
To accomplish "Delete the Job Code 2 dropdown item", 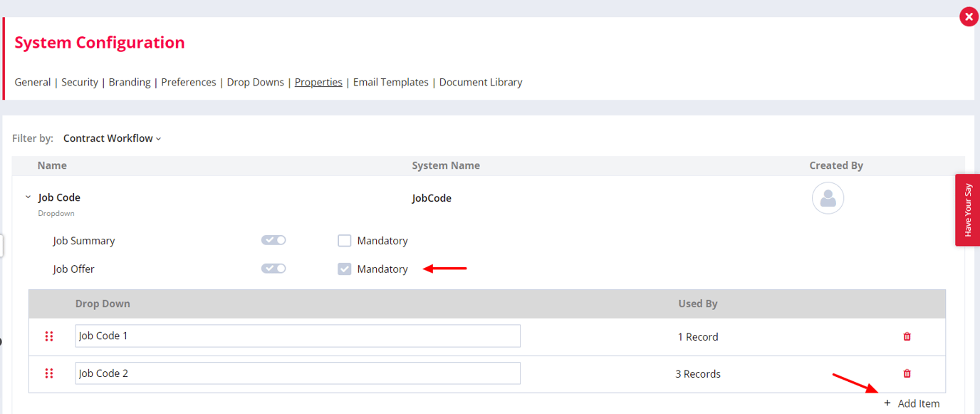I will coord(907,373).
